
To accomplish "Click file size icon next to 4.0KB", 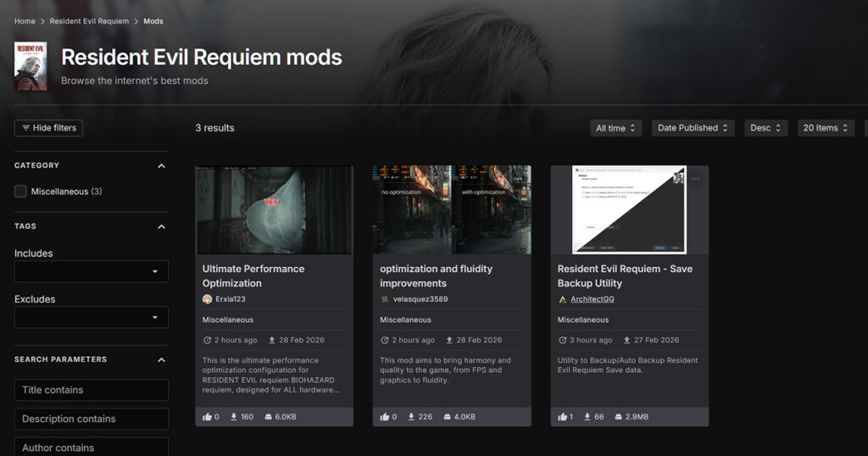I will pos(447,417).
